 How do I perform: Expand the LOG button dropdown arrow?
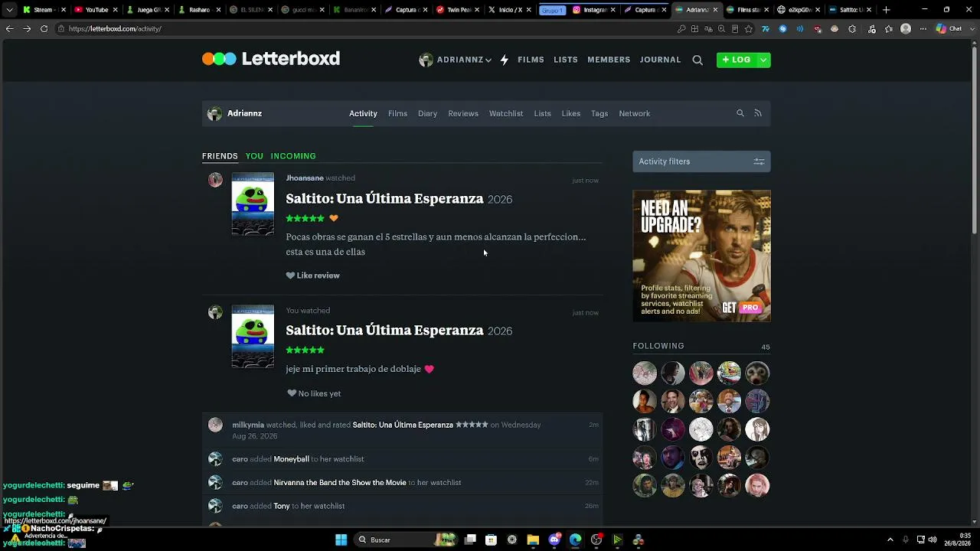[x=763, y=60]
